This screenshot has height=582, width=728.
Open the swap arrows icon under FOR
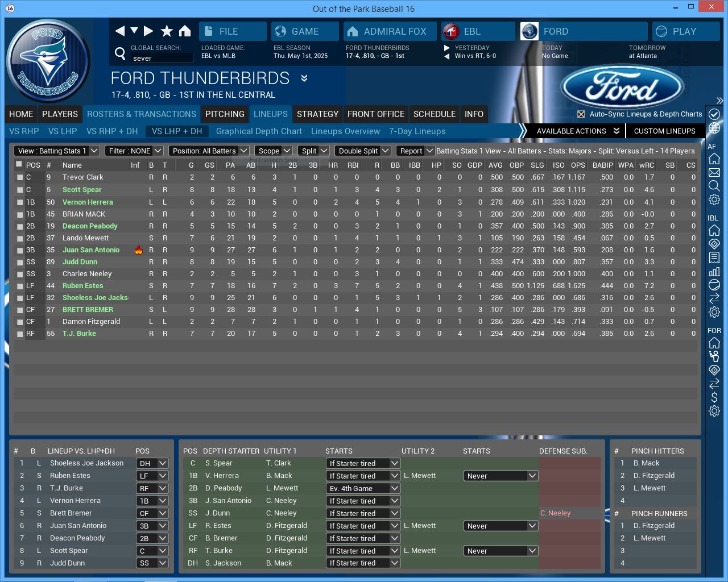click(714, 384)
